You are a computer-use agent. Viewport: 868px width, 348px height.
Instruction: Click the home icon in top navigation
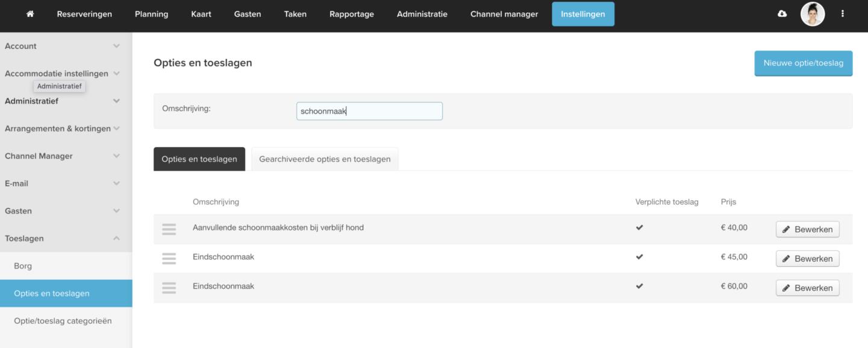(30, 14)
